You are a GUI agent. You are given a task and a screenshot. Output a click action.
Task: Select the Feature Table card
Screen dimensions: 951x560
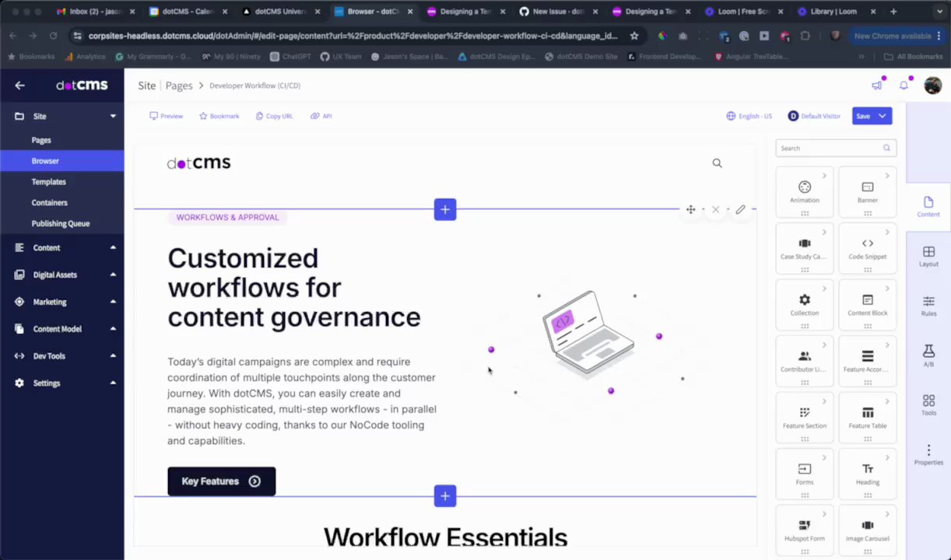pos(868,418)
